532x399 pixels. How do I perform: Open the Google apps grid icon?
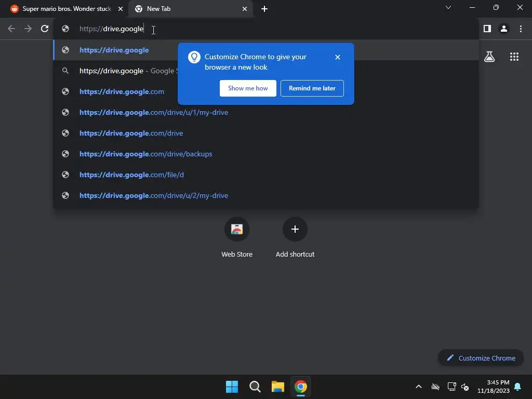[514, 57]
